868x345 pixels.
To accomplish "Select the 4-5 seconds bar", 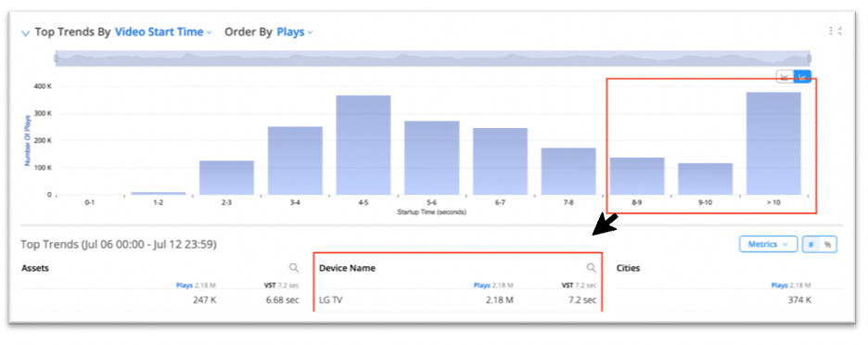I will [364, 145].
